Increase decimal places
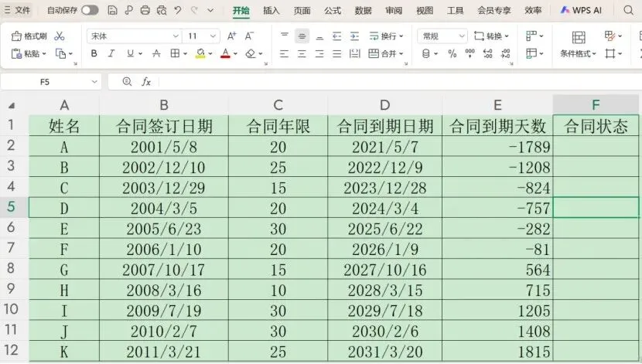This screenshot has width=642, height=364. click(x=487, y=53)
